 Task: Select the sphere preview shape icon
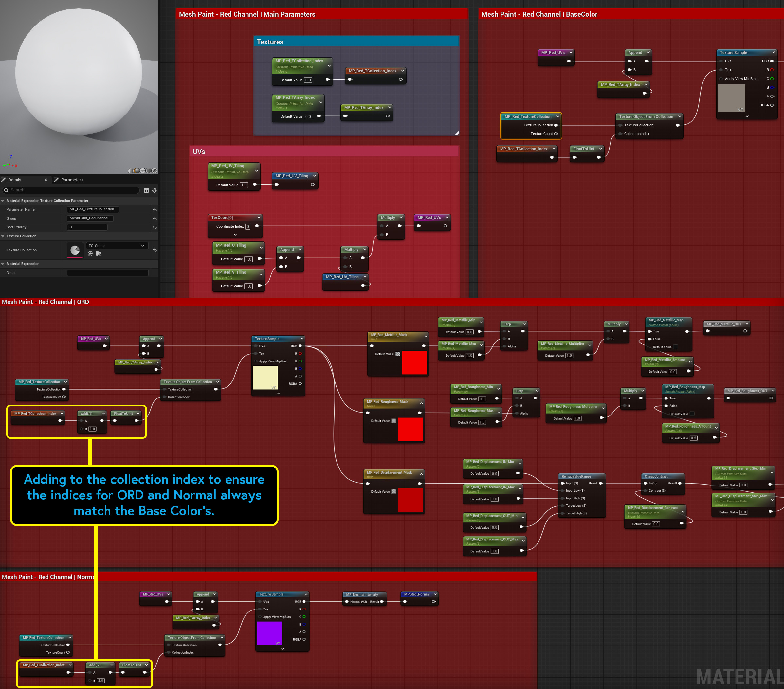[137, 171]
